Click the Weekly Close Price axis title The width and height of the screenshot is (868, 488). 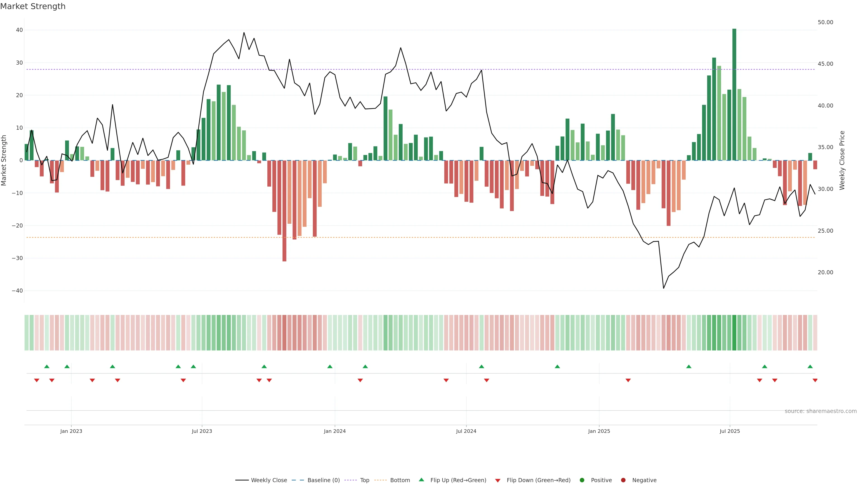point(842,160)
